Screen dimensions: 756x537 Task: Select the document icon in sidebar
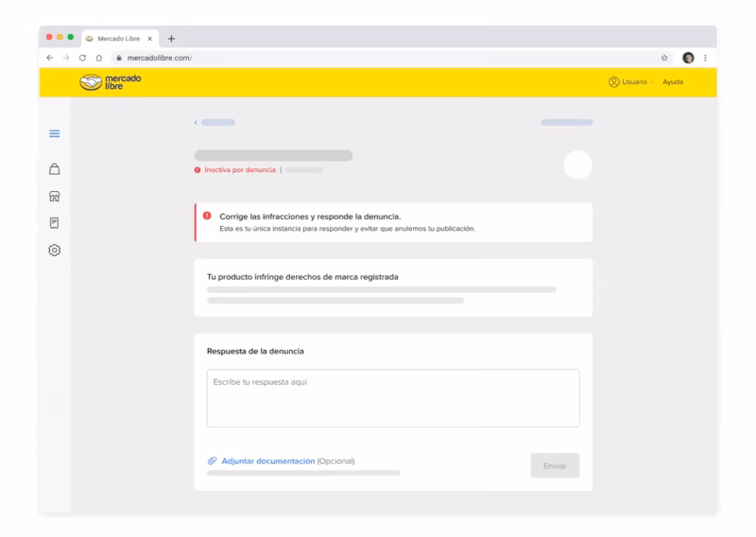coord(55,223)
